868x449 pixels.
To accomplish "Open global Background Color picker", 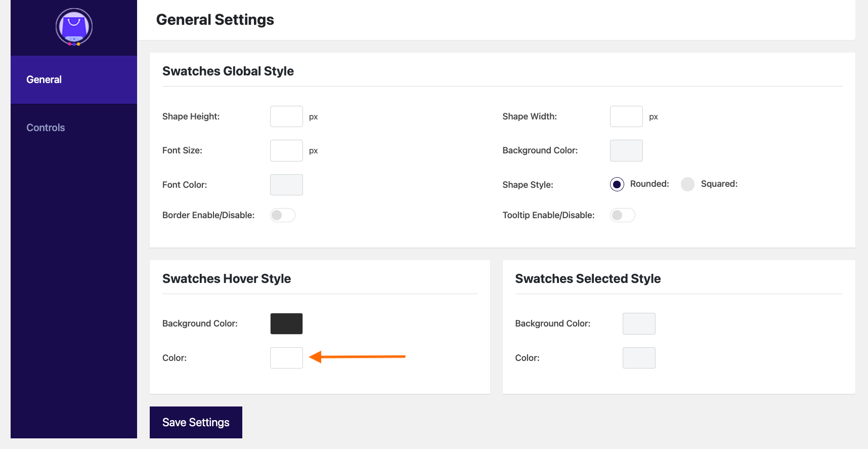I will coord(626,150).
